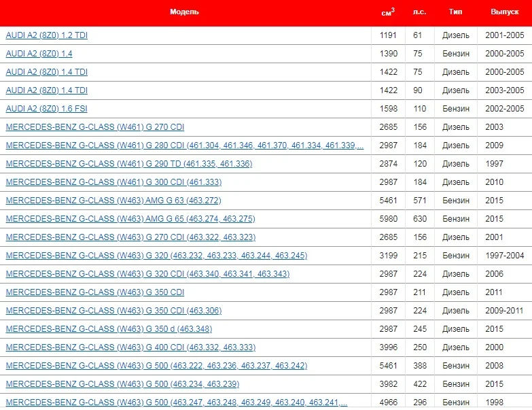Select the 571 horsepower cell
The width and height of the screenshot is (532, 410).
419,201
